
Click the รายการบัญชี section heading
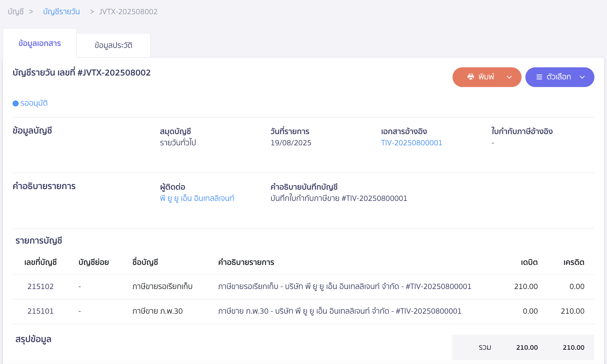tap(39, 241)
